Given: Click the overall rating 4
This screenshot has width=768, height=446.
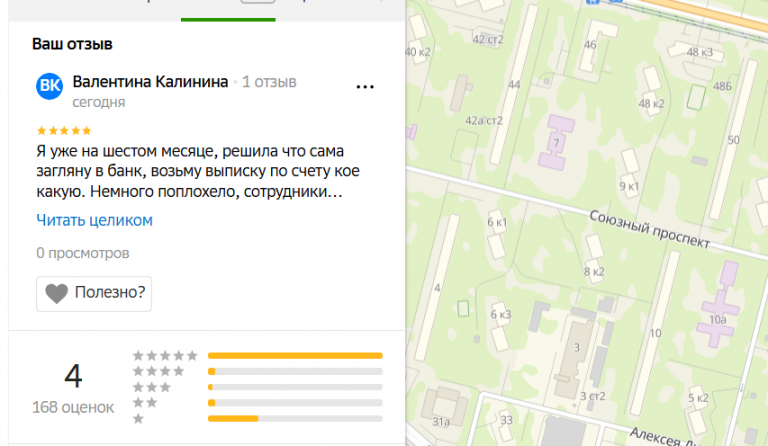Looking at the screenshot, I should pyautogui.click(x=73, y=376).
